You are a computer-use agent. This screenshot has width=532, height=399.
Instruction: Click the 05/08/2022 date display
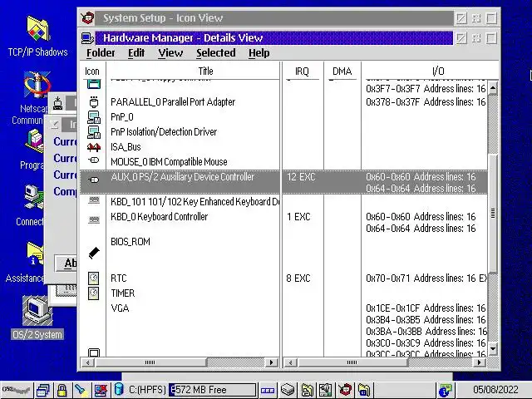[x=495, y=390]
